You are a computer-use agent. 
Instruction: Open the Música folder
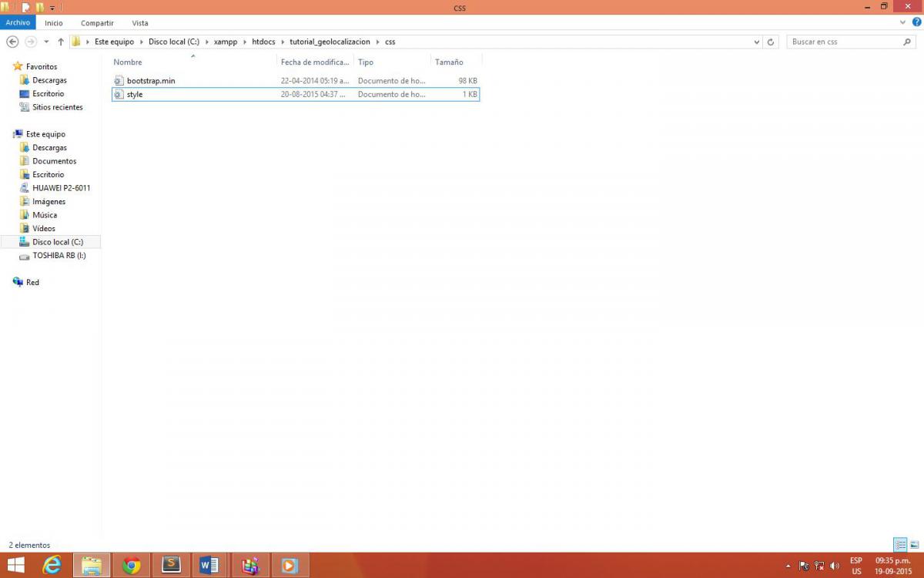pyautogui.click(x=45, y=215)
